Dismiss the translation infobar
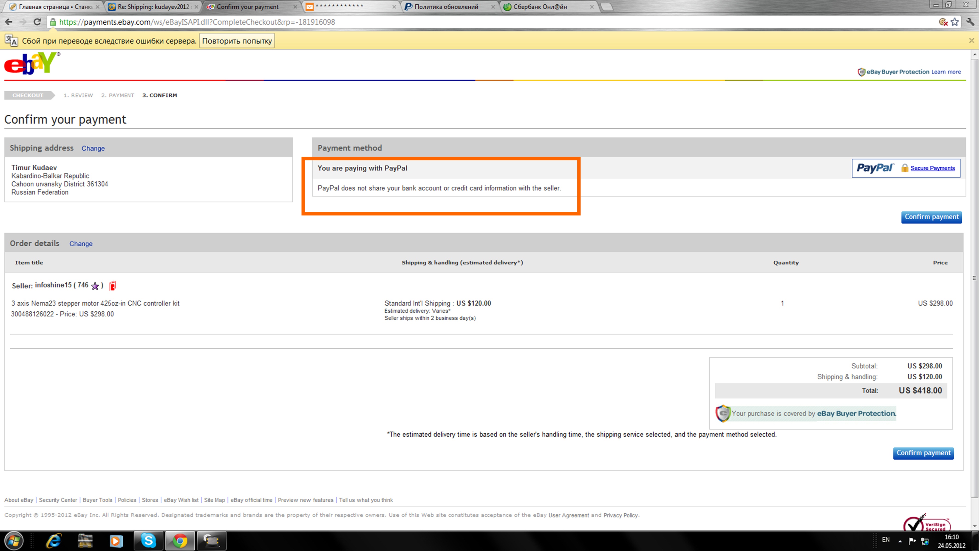The height and width of the screenshot is (552, 980). 971,40
